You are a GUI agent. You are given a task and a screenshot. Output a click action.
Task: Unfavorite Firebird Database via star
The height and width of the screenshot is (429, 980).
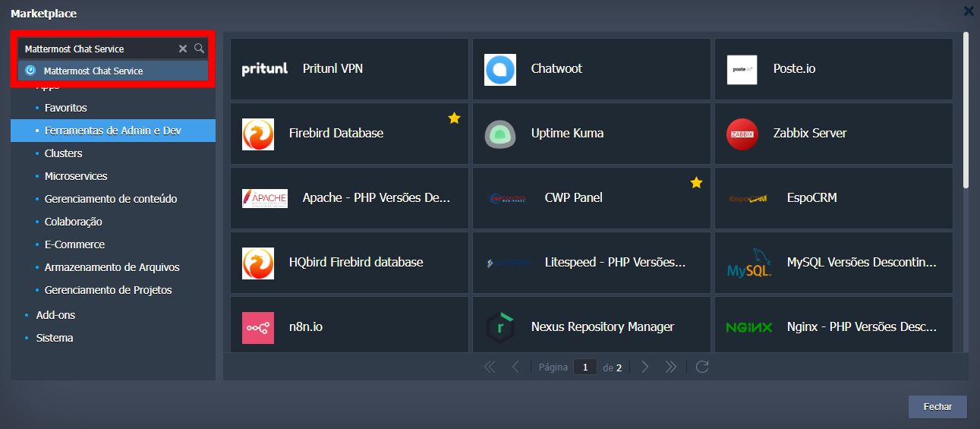tap(454, 118)
